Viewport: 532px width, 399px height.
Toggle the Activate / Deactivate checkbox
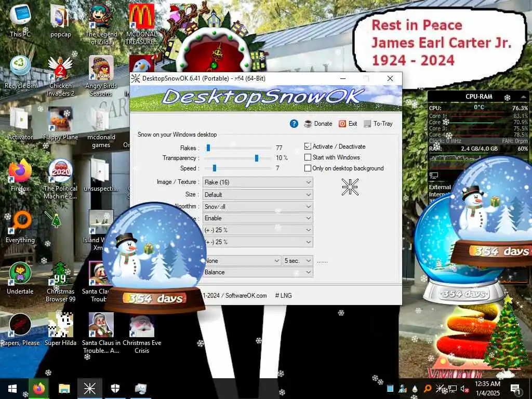(x=308, y=147)
